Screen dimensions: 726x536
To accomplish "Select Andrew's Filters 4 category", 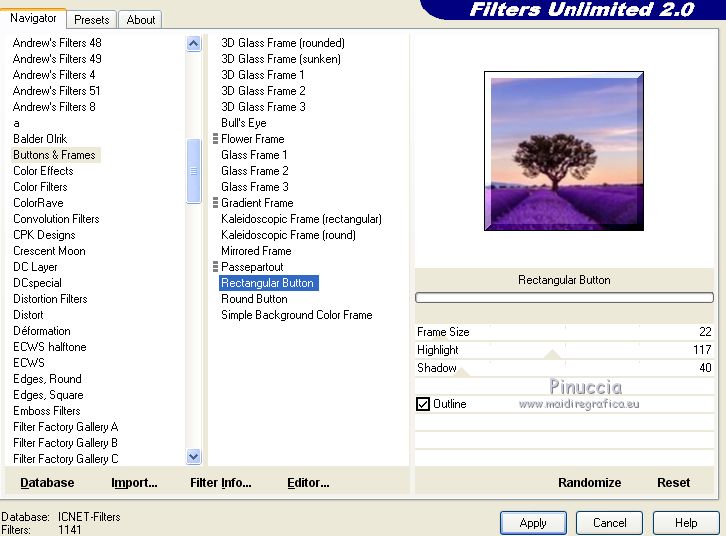I will (x=54, y=75).
